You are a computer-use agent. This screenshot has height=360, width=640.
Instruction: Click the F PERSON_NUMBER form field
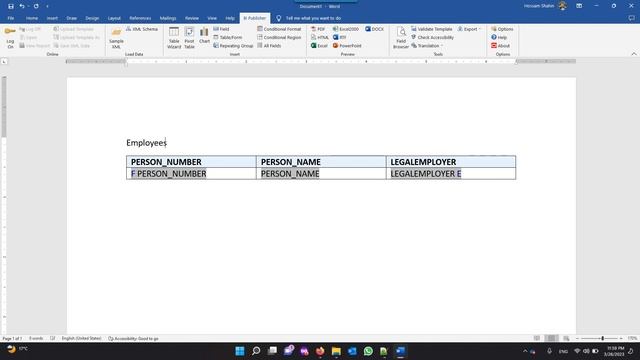pos(169,173)
